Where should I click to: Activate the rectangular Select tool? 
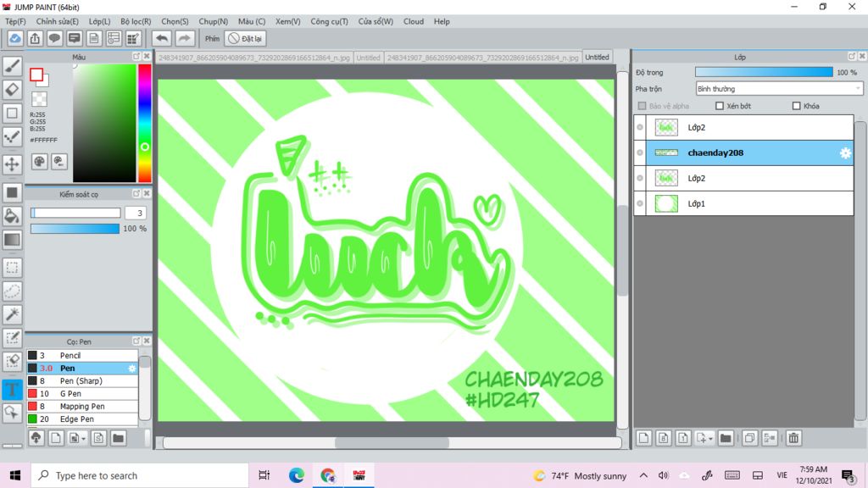point(12,268)
